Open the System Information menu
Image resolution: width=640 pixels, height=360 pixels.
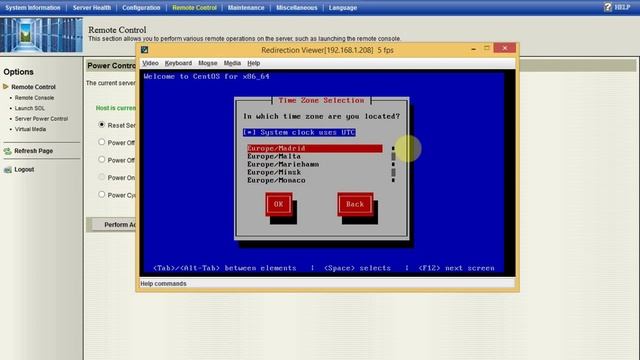[33, 7]
